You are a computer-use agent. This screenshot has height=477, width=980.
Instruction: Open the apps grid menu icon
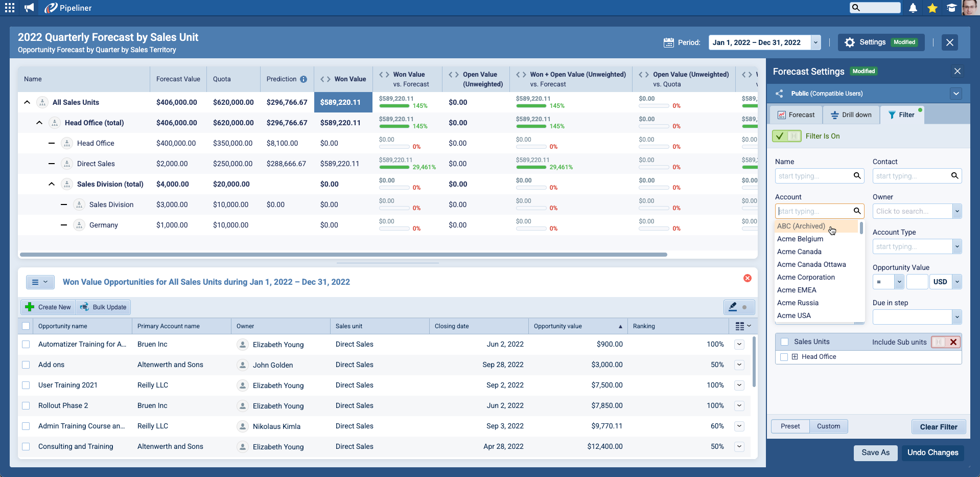click(x=10, y=8)
